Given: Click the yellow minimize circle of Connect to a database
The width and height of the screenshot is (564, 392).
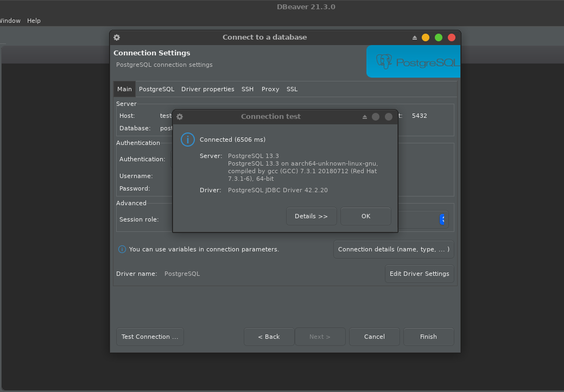Looking at the screenshot, I should [x=426, y=37].
